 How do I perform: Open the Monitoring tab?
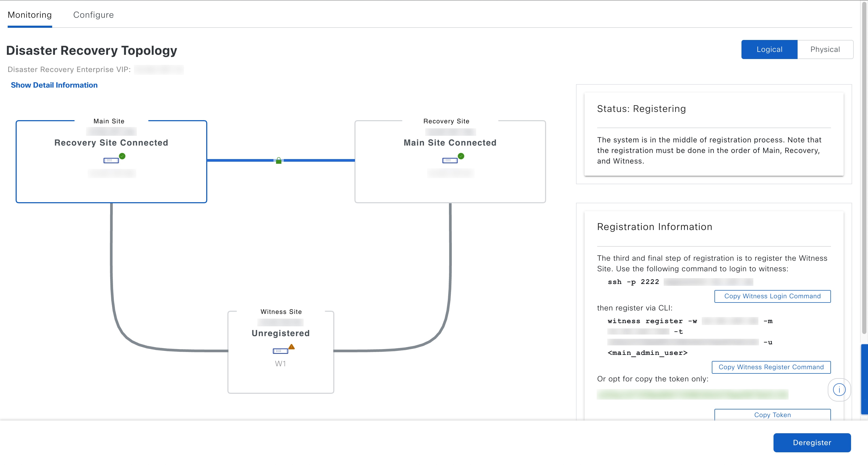click(30, 15)
